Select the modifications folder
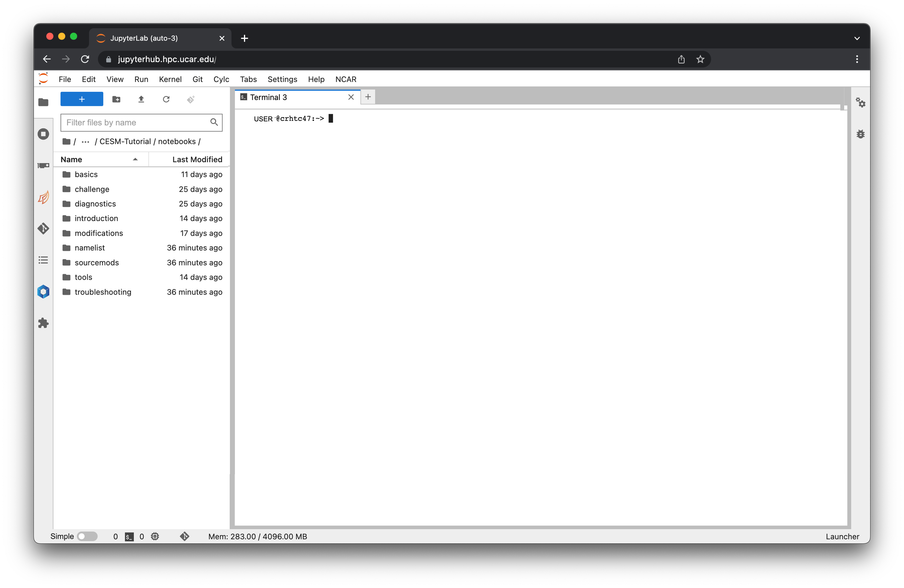This screenshot has height=588, width=904. [x=141, y=233]
